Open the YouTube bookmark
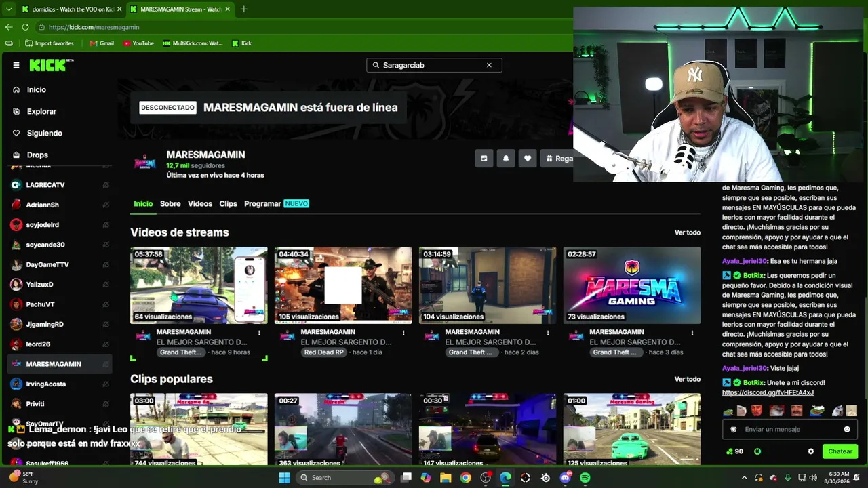This screenshot has width=868, height=488. coord(138,43)
